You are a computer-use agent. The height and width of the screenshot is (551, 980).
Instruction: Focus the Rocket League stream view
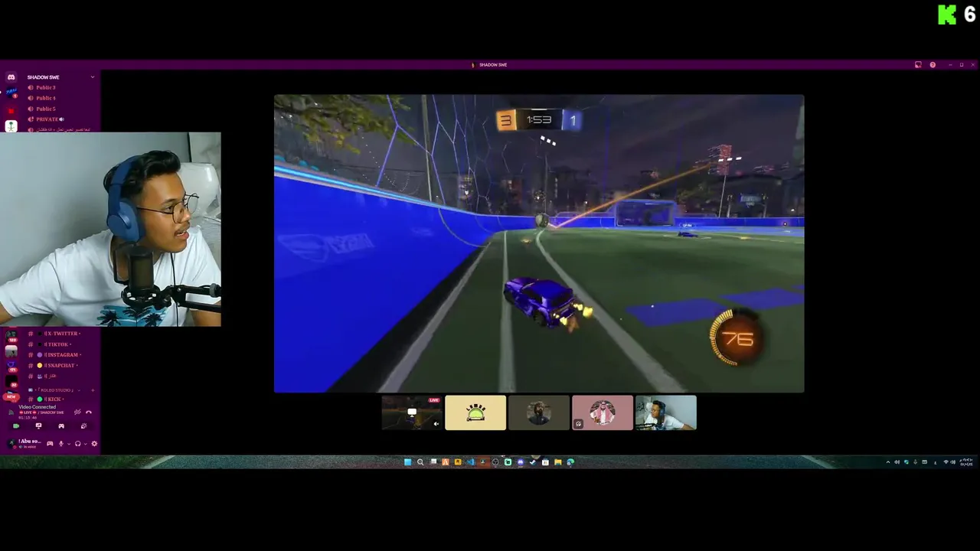539,243
